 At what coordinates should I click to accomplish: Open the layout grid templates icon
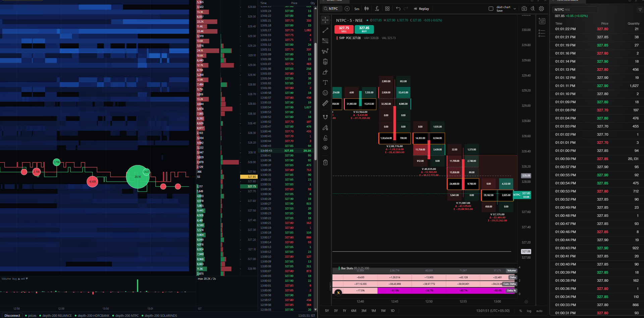[x=387, y=9]
